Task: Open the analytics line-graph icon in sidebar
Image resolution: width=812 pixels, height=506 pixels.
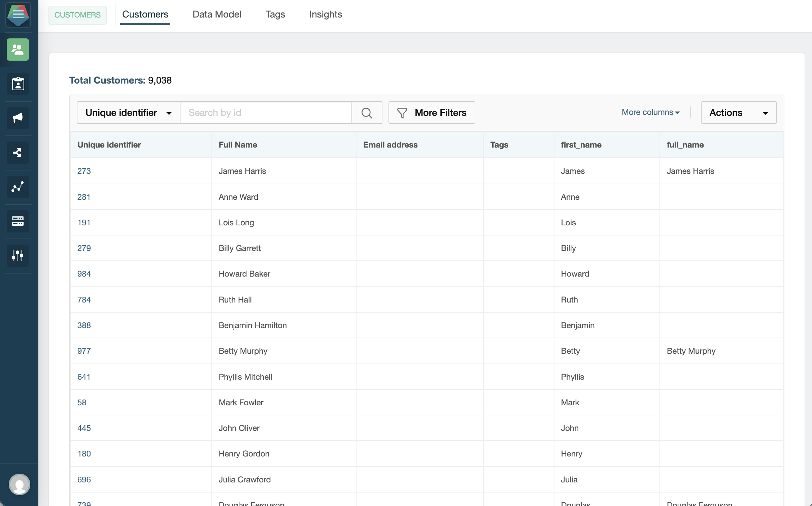Action: (18, 187)
